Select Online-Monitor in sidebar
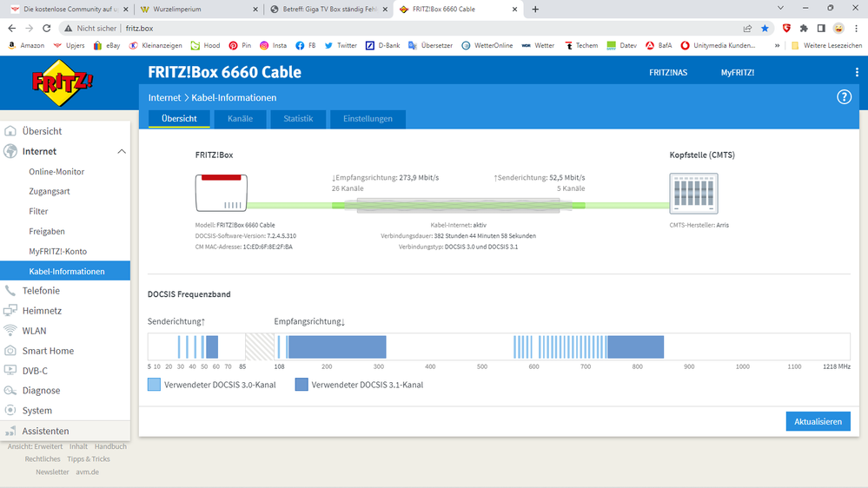Image resolution: width=868 pixels, height=488 pixels. click(56, 172)
